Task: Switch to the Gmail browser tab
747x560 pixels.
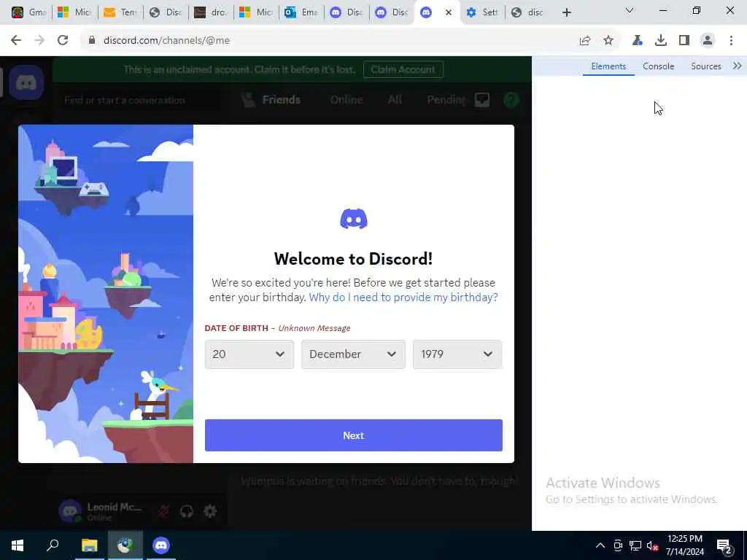Action: pyautogui.click(x=28, y=12)
